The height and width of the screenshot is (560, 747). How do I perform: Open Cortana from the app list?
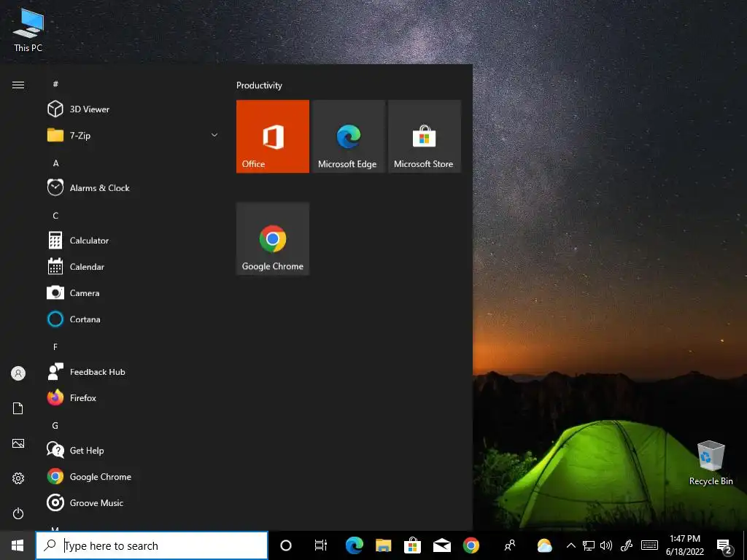point(133,319)
